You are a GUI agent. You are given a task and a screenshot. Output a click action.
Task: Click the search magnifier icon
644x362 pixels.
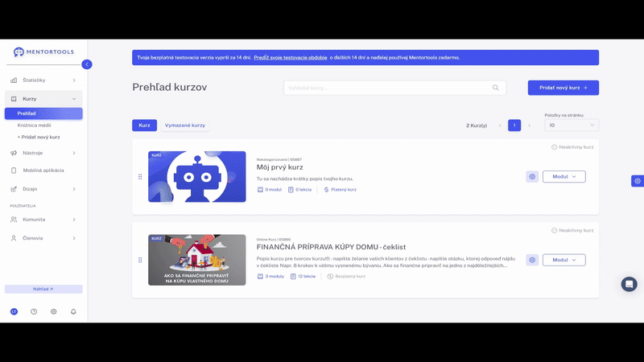point(496,88)
